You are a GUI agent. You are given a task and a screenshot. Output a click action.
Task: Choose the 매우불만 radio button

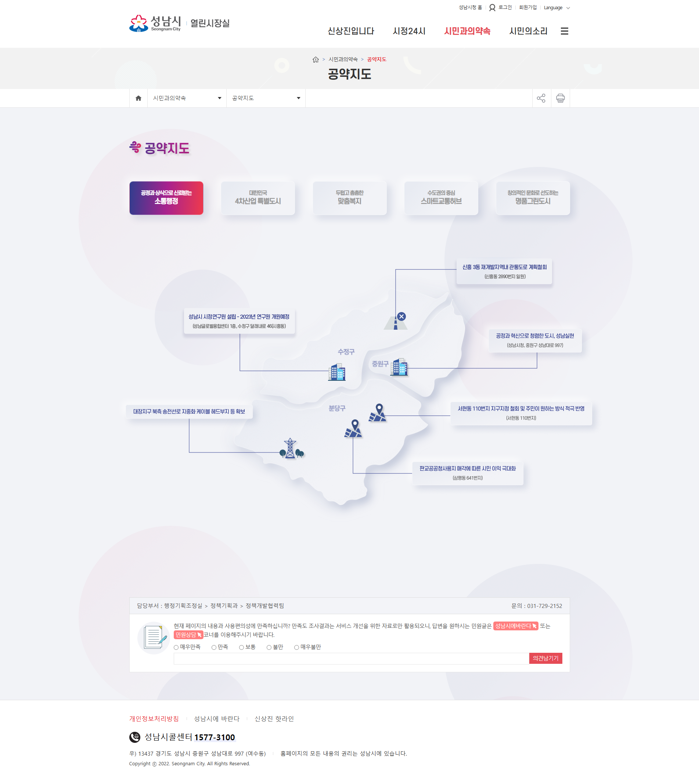point(296,648)
